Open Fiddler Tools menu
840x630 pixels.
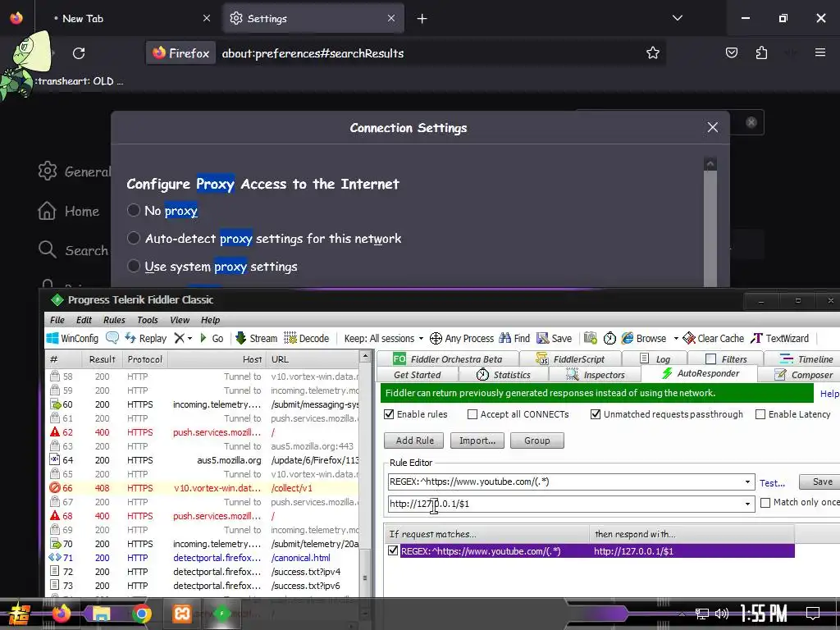pos(148,320)
